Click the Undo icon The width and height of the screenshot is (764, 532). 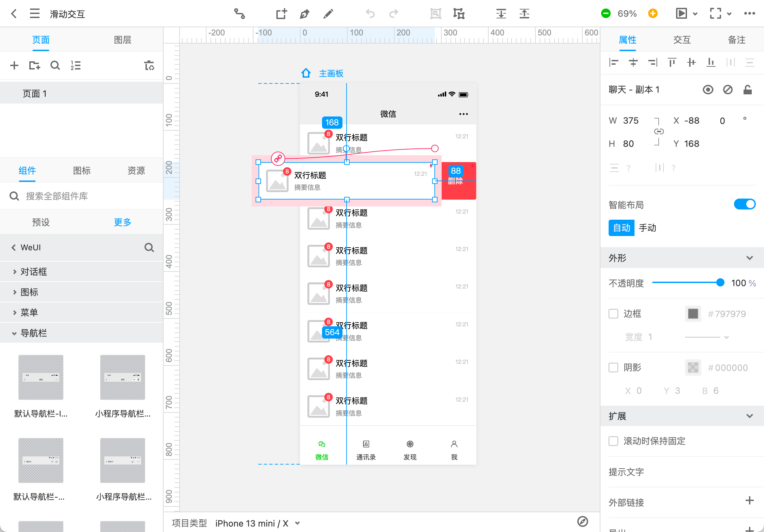[370, 14]
